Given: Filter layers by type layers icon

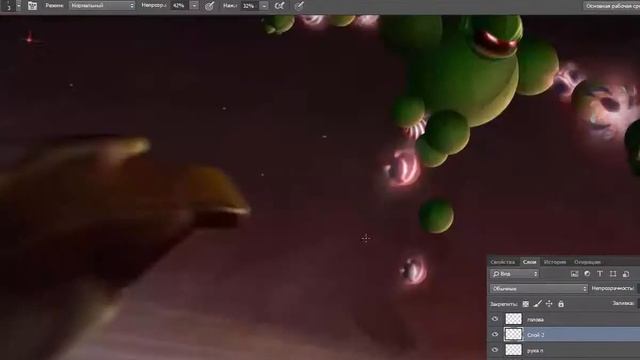Looking at the screenshot, I should pyautogui.click(x=600, y=274).
